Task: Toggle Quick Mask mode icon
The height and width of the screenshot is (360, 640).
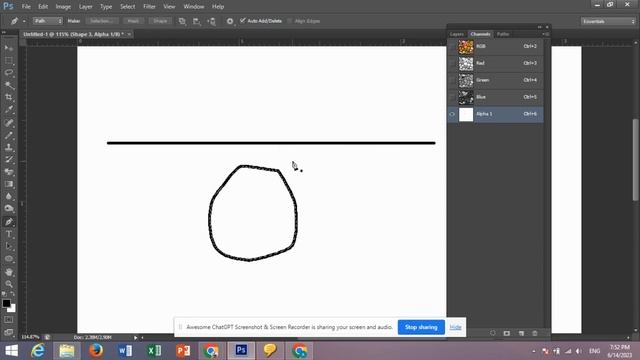Action: tap(9, 320)
